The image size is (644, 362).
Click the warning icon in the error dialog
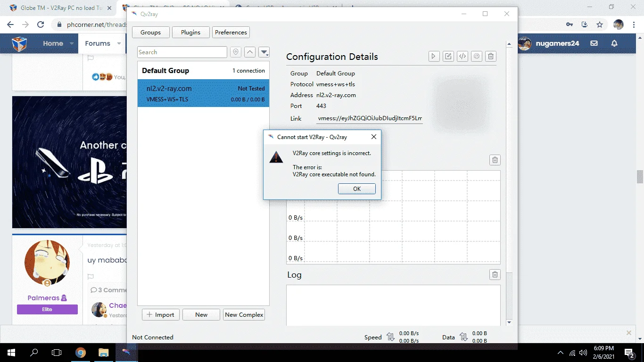tap(276, 157)
